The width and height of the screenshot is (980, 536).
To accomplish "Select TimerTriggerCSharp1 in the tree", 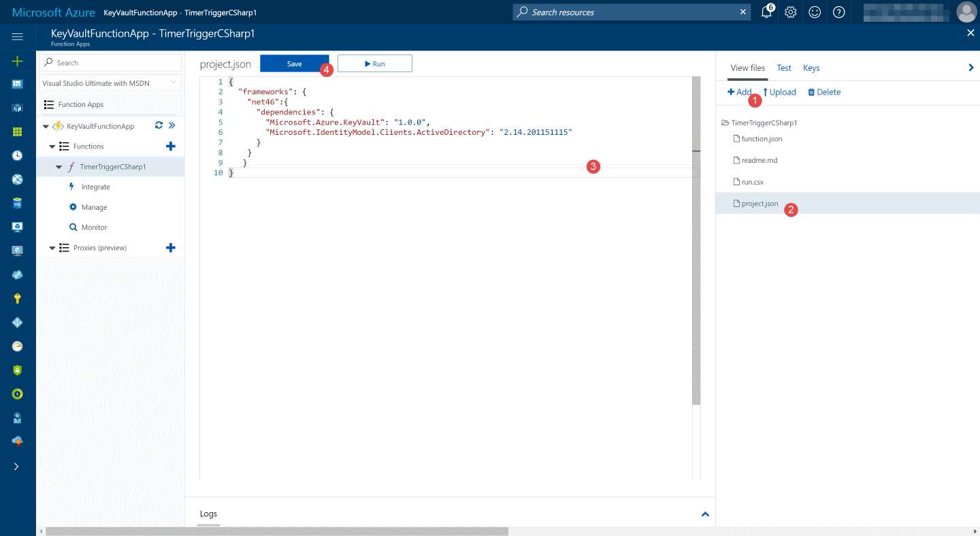I will click(x=112, y=167).
